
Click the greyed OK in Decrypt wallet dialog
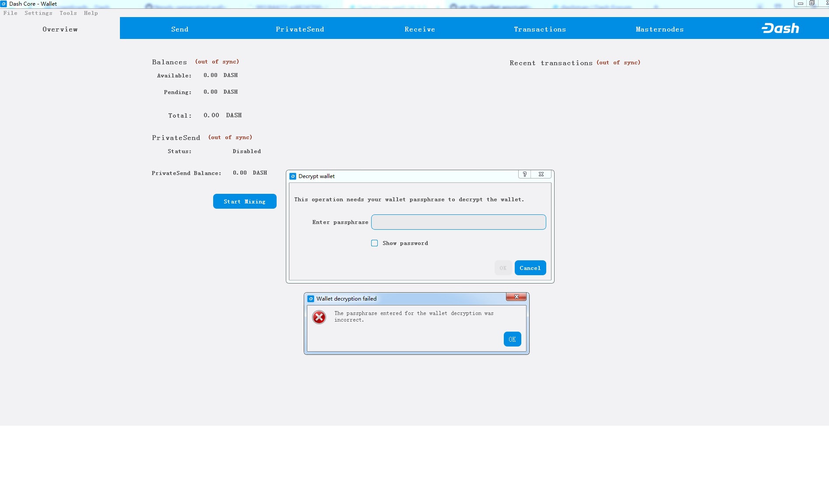503,268
